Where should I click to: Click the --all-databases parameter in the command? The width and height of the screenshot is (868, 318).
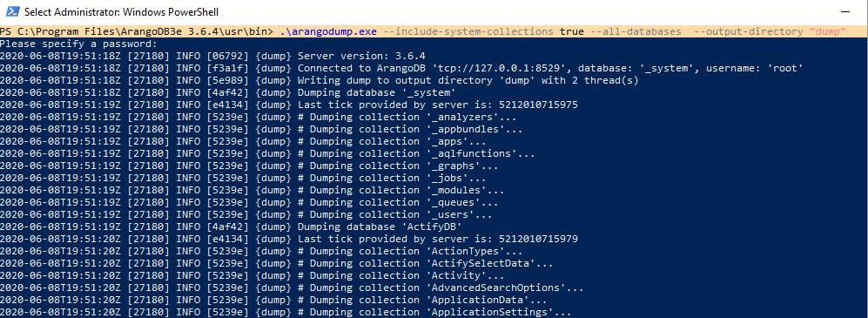click(636, 31)
